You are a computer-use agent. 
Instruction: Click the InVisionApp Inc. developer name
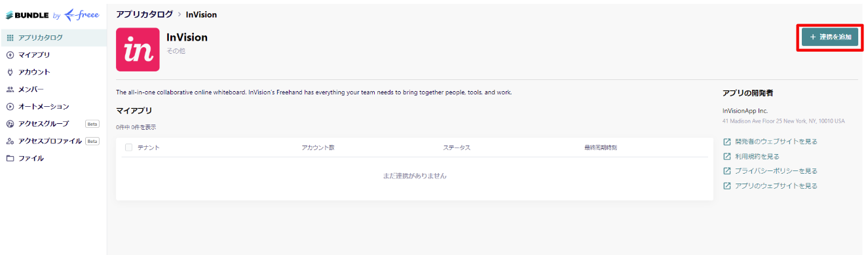click(x=745, y=111)
